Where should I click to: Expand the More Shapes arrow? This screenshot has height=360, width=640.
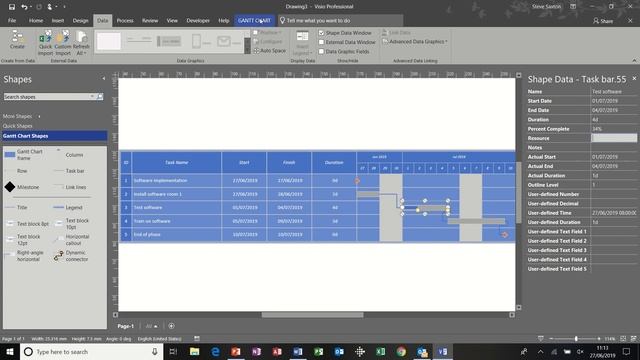[x=39, y=116]
